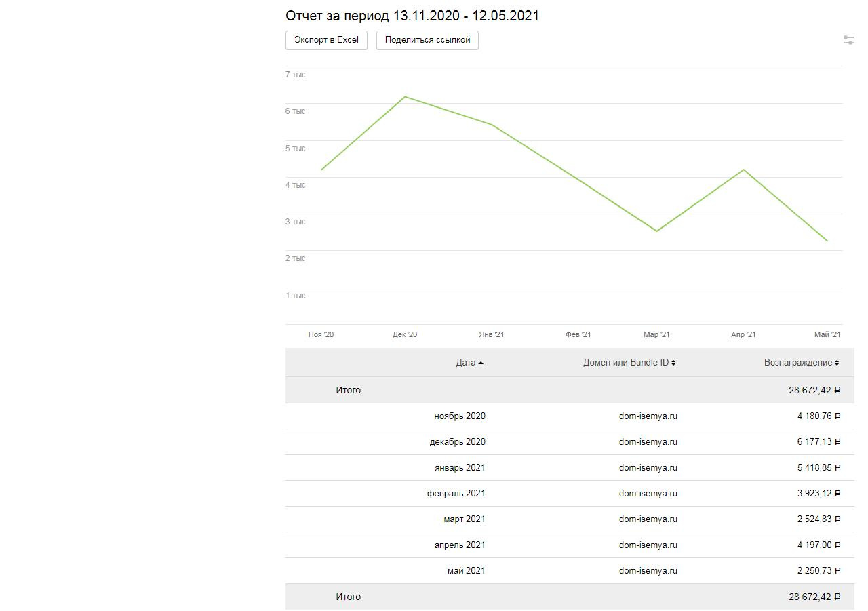868x611 pixels.
Task: Click the 4 197,00 ₽ reward for апрель
Action: click(x=818, y=545)
